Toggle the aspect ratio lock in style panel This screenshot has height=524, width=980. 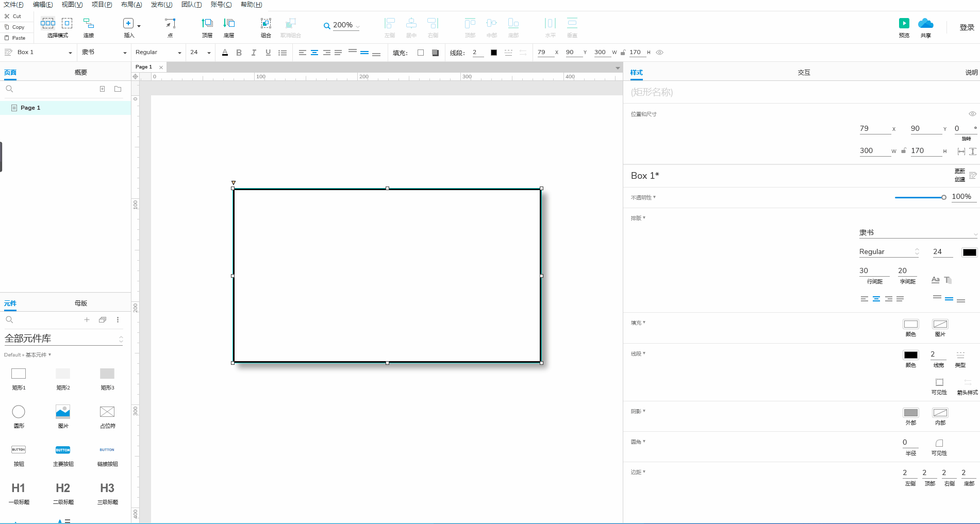[x=904, y=151]
